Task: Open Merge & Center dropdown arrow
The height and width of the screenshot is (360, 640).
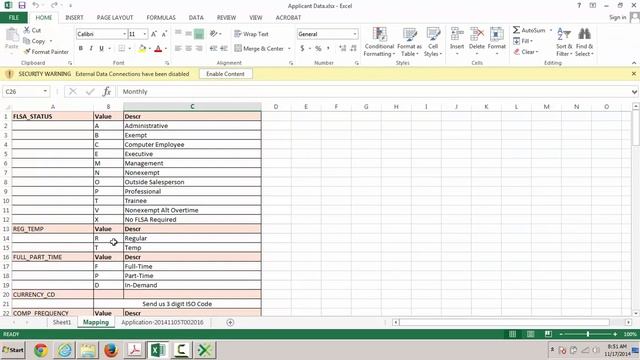Action: [289, 49]
